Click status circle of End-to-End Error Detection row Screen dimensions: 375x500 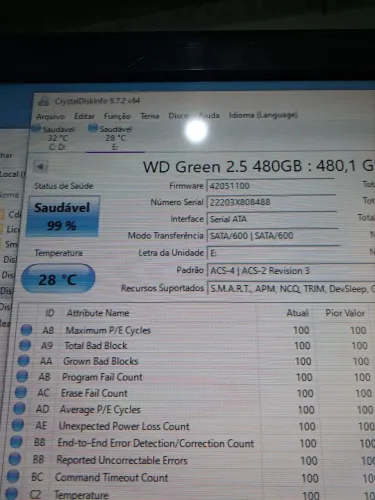(x=16, y=442)
